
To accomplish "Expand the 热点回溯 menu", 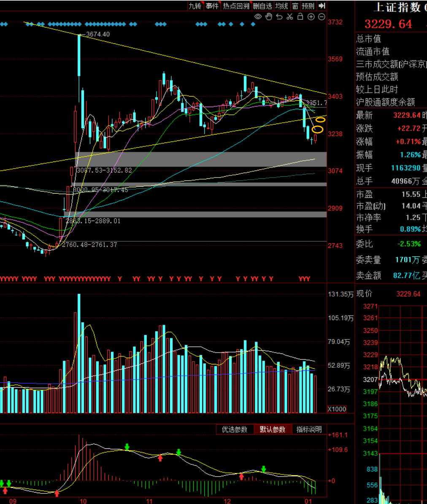I will tap(236, 6).
